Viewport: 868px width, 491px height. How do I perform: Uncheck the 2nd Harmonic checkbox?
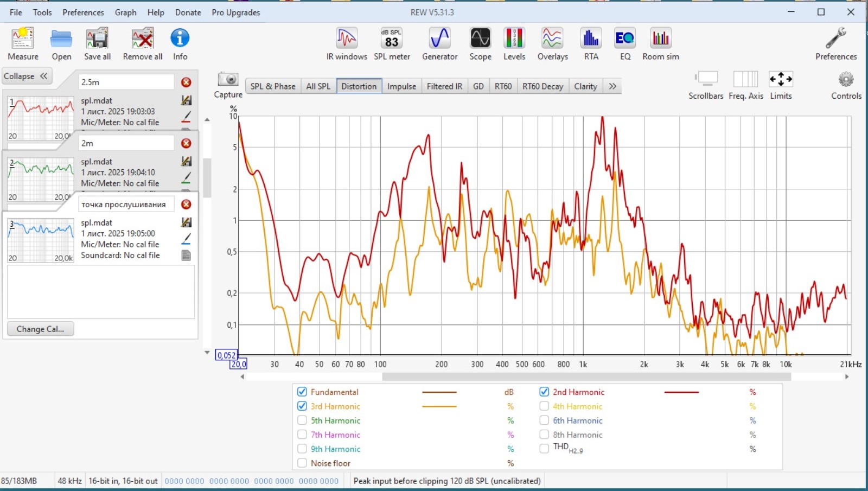coord(544,392)
